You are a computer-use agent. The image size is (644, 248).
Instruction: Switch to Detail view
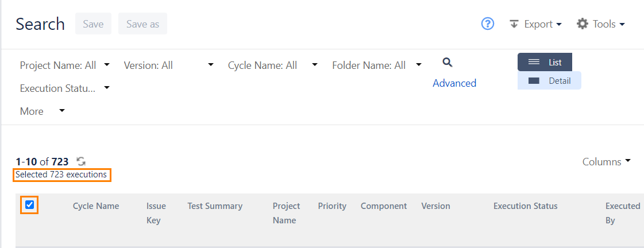(x=549, y=81)
